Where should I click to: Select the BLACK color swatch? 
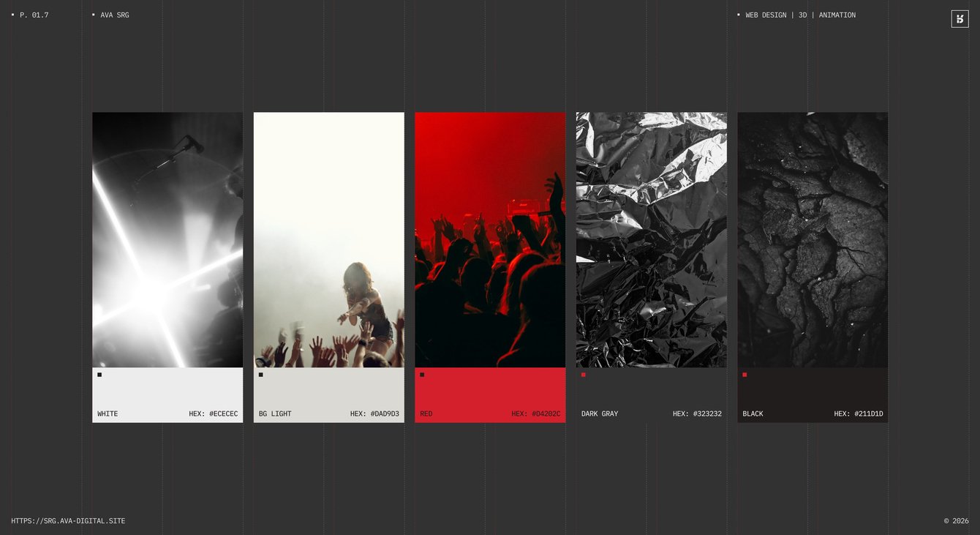813,395
